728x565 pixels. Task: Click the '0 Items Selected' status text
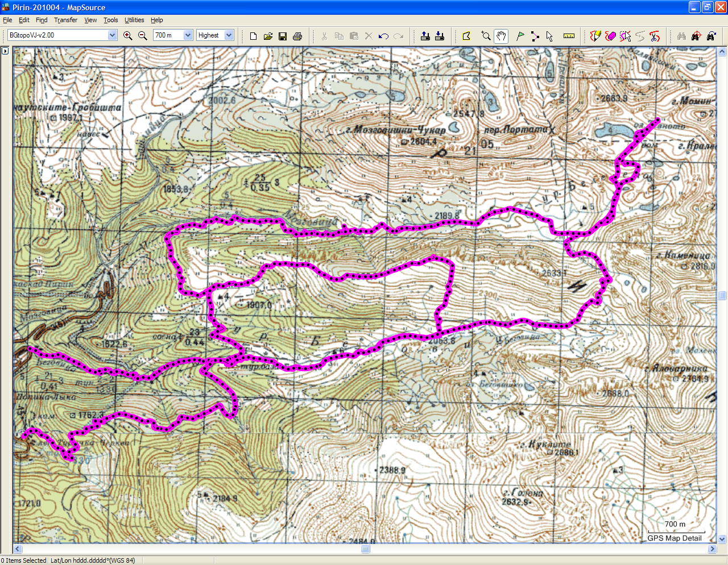coord(24,560)
